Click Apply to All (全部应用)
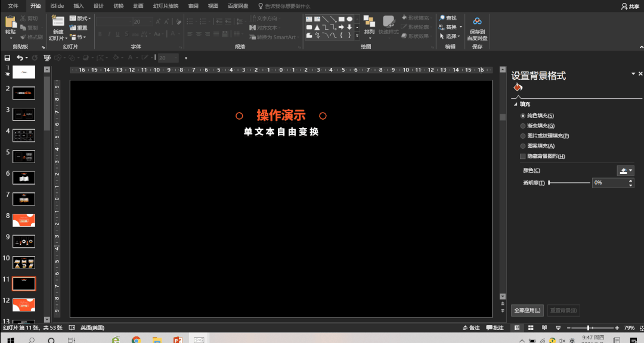This screenshot has height=343, width=644. [528, 310]
